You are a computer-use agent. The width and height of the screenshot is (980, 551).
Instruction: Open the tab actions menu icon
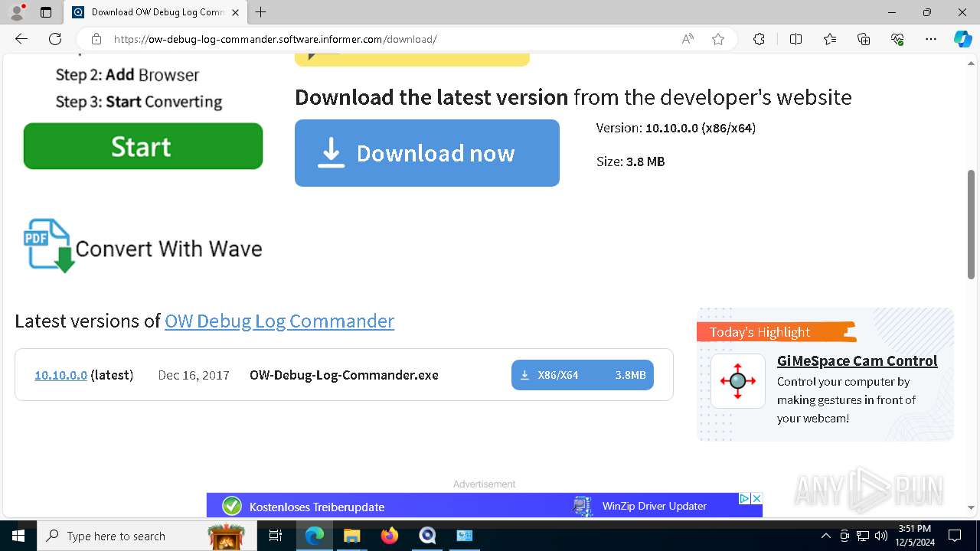[x=46, y=12]
